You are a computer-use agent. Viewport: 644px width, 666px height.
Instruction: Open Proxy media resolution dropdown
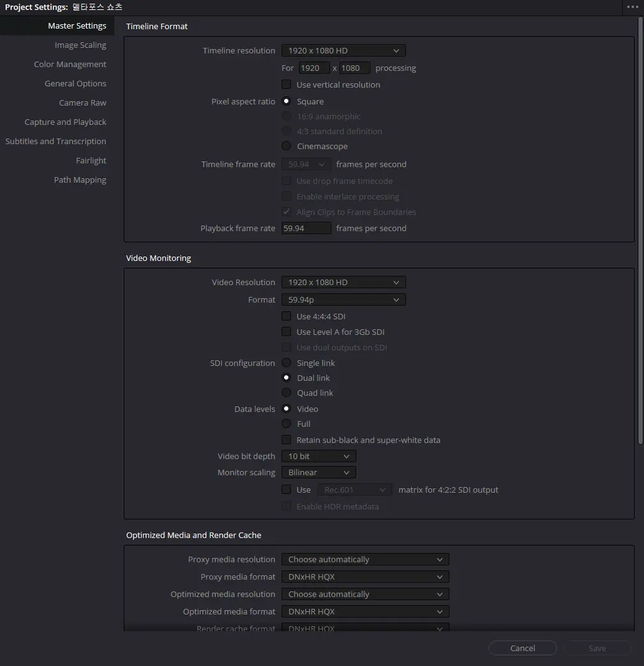click(365, 559)
